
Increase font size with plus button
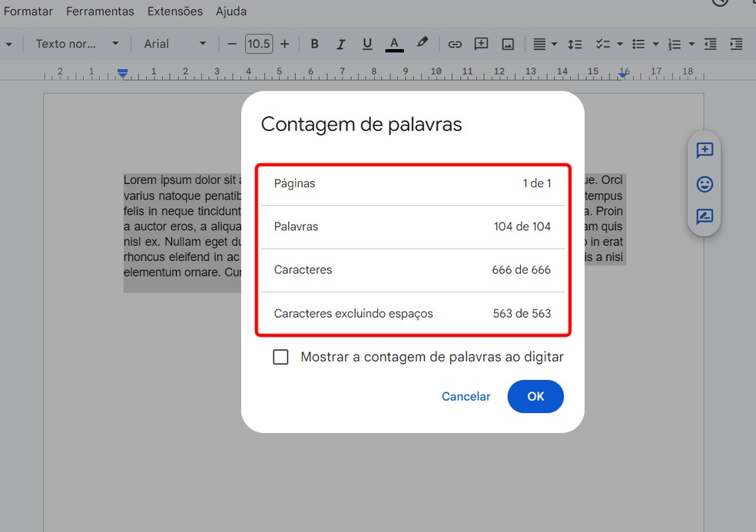pyautogui.click(x=285, y=44)
